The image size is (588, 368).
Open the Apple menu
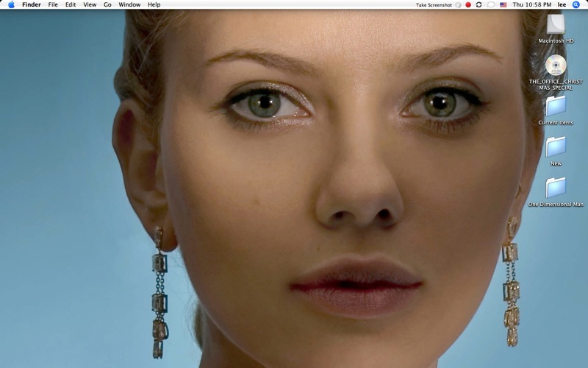click(x=11, y=4)
